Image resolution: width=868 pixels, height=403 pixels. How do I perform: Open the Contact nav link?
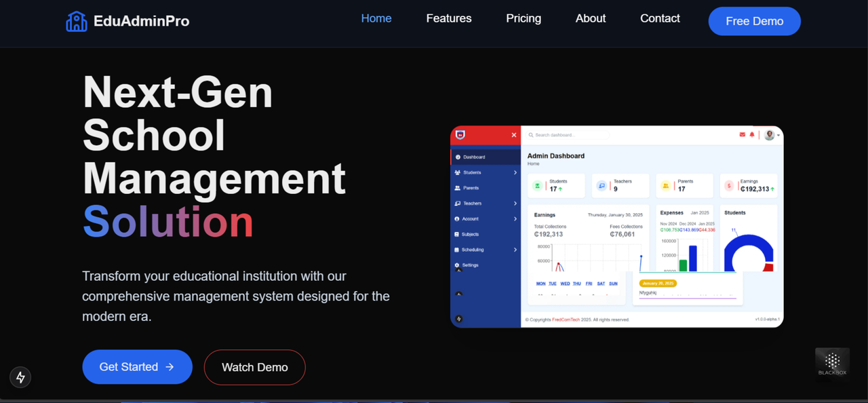click(660, 18)
